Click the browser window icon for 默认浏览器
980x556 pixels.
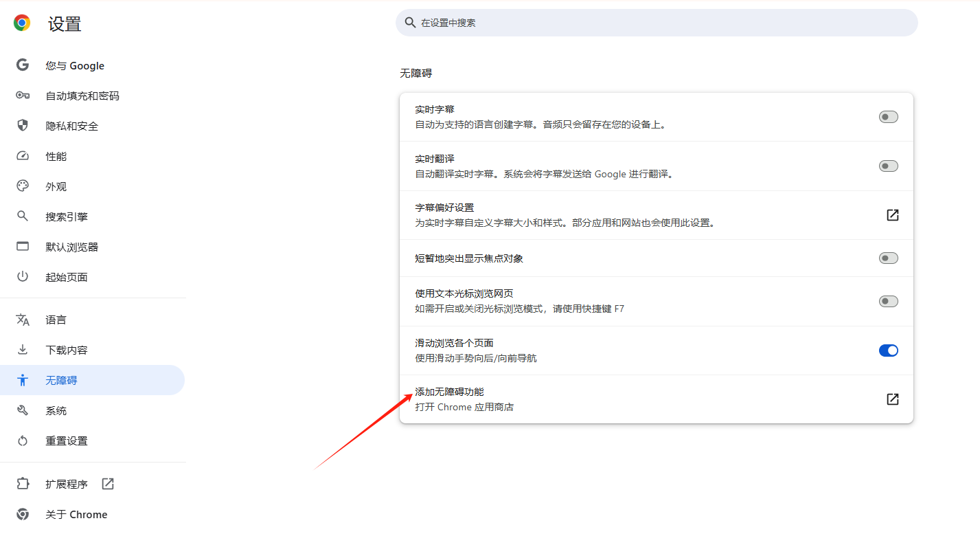23,247
